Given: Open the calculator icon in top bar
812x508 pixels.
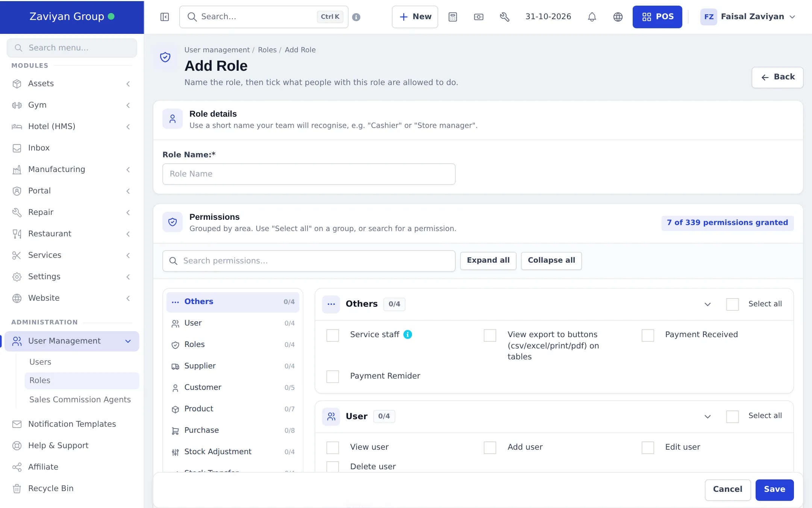Looking at the screenshot, I should (x=453, y=17).
